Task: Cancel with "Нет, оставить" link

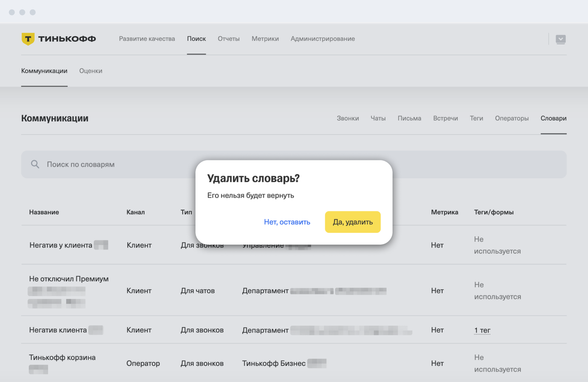Action: [287, 222]
